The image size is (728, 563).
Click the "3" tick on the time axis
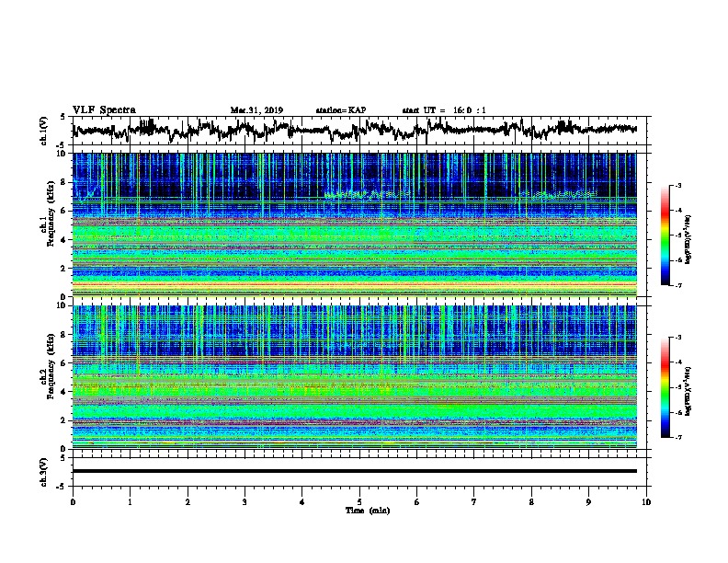point(245,501)
